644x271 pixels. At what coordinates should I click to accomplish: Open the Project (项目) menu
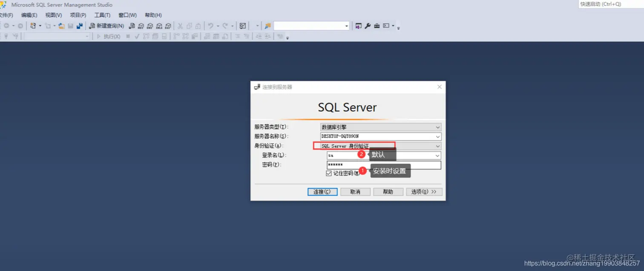pos(78,15)
